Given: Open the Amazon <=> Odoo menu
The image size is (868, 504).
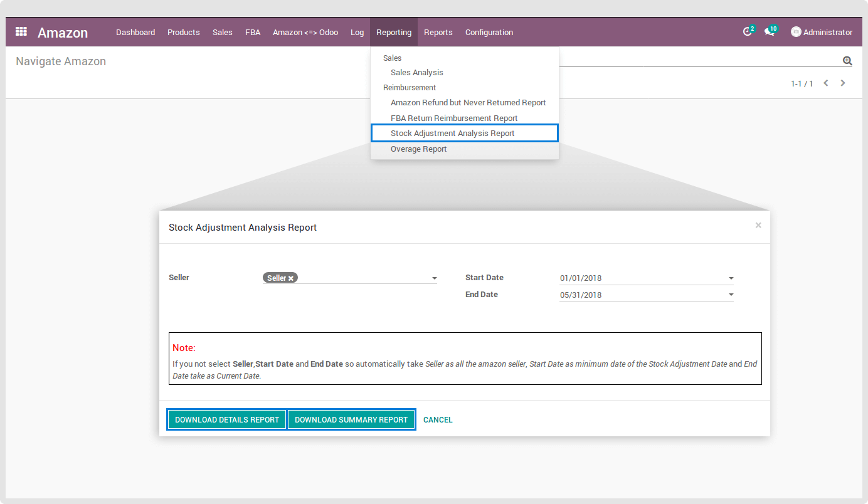Looking at the screenshot, I should (x=305, y=32).
